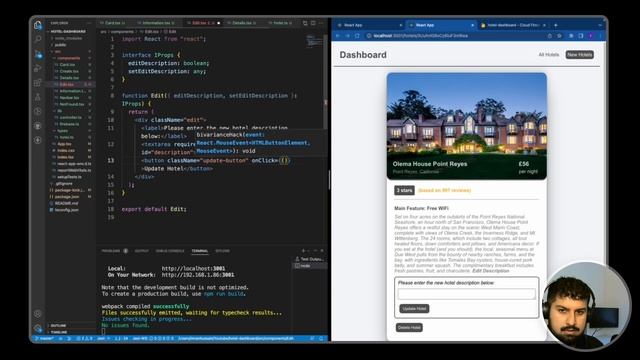This screenshot has width=640, height=360.
Task: Click the share icon in browser address bar
Action: [550, 36]
